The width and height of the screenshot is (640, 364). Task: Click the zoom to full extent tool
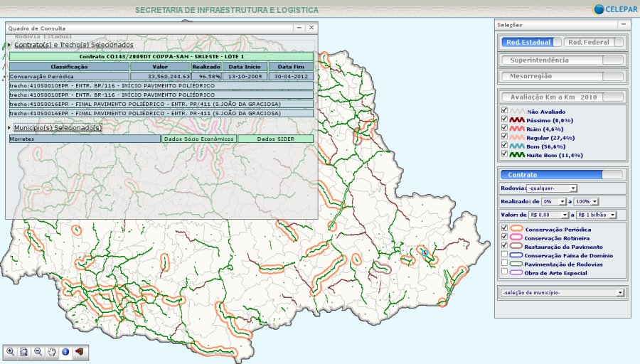(x=24, y=351)
